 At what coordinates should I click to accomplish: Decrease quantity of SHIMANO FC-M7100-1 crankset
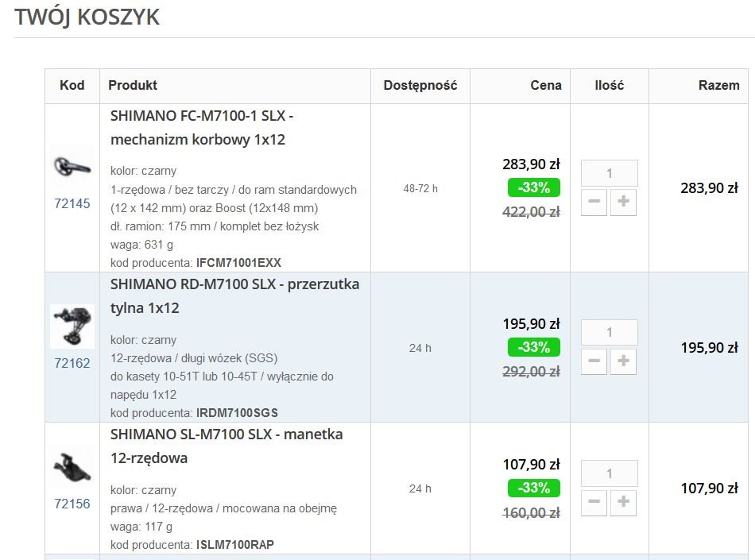point(594,202)
